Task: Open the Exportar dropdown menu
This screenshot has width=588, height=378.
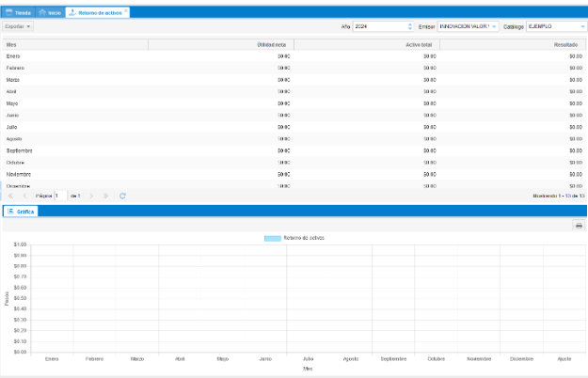Action: pos(17,26)
